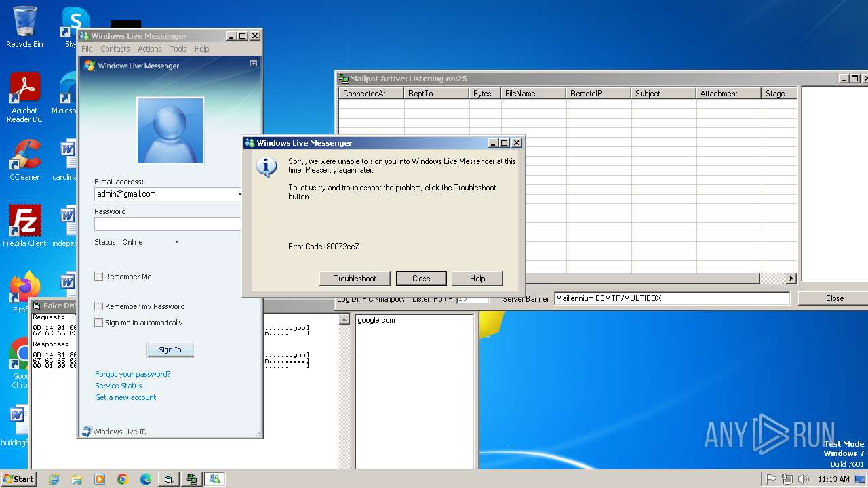Open the Recycle Bin desktop icon
The height and width of the screenshot is (488, 868).
point(24,27)
